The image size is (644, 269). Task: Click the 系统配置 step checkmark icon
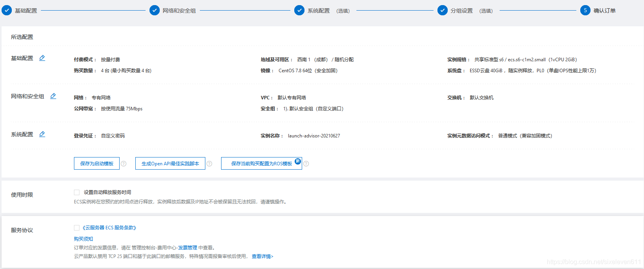[x=299, y=11]
